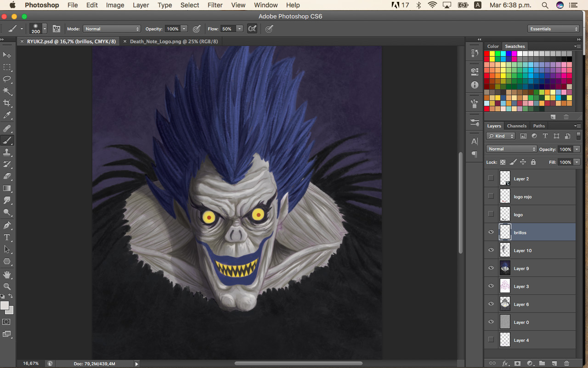
Task: Select the Pen tool
Action: coord(7,225)
